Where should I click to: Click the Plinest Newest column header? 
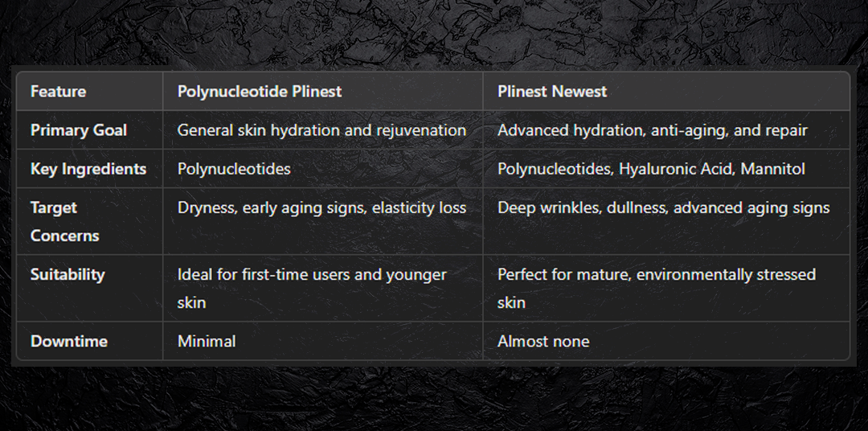point(552,92)
